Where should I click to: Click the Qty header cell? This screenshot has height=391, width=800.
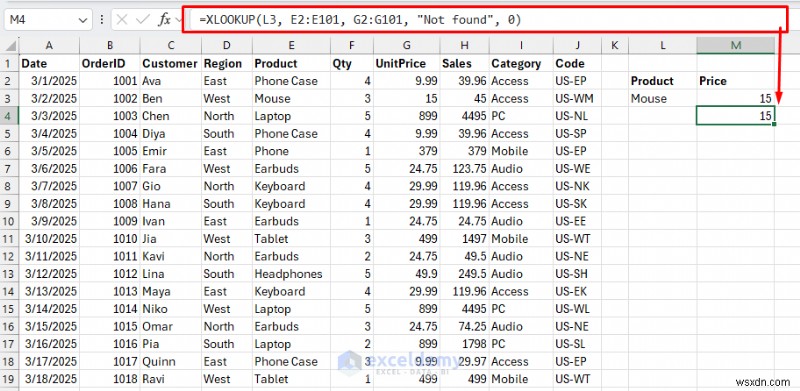tap(352, 64)
